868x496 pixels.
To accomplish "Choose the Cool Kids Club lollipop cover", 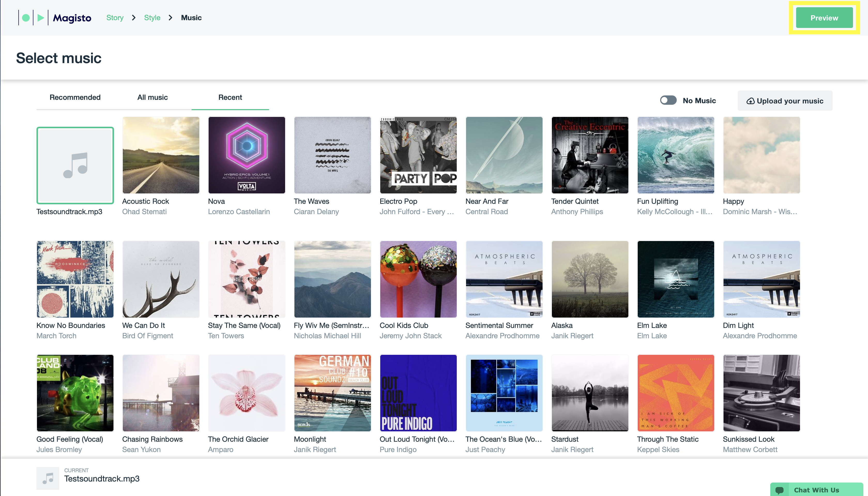I will (418, 279).
